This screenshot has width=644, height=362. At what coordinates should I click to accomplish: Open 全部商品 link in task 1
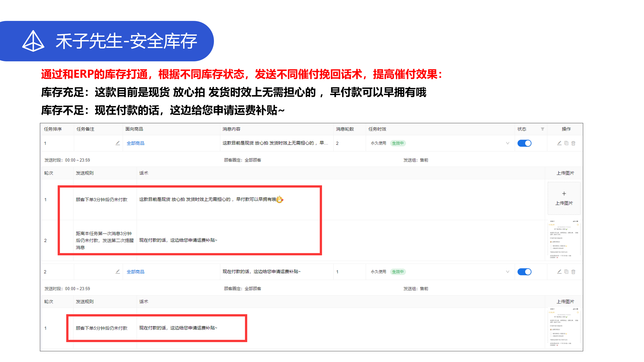point(135,143)
